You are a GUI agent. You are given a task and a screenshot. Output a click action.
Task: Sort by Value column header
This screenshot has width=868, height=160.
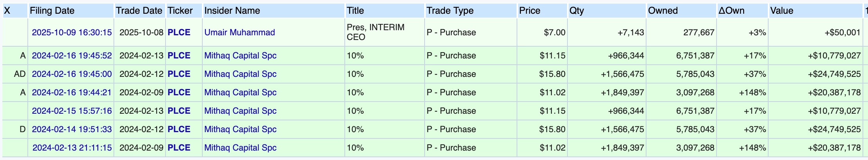coord(782,11)
